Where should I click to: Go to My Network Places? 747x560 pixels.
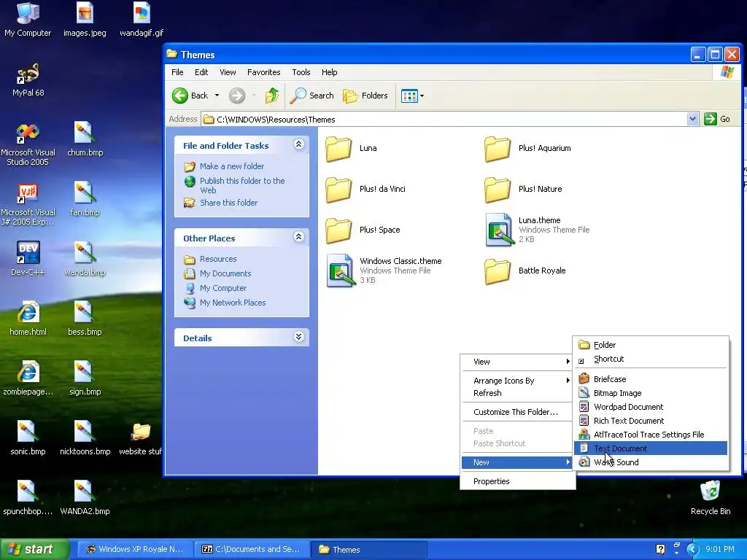233,303
